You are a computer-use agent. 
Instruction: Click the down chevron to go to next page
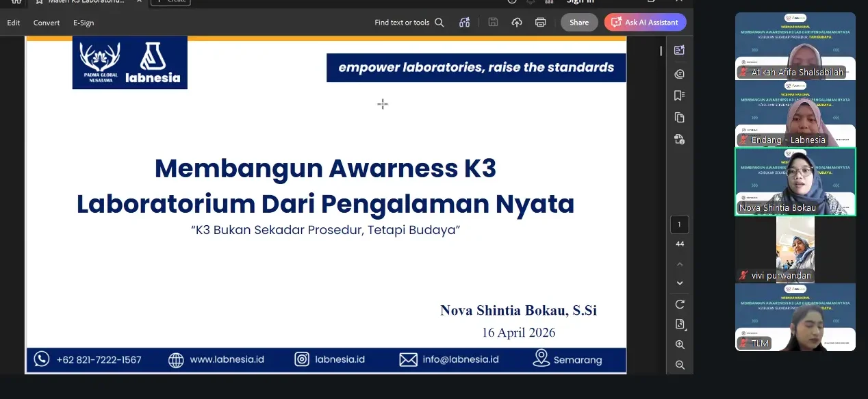(x=680, y=283)
